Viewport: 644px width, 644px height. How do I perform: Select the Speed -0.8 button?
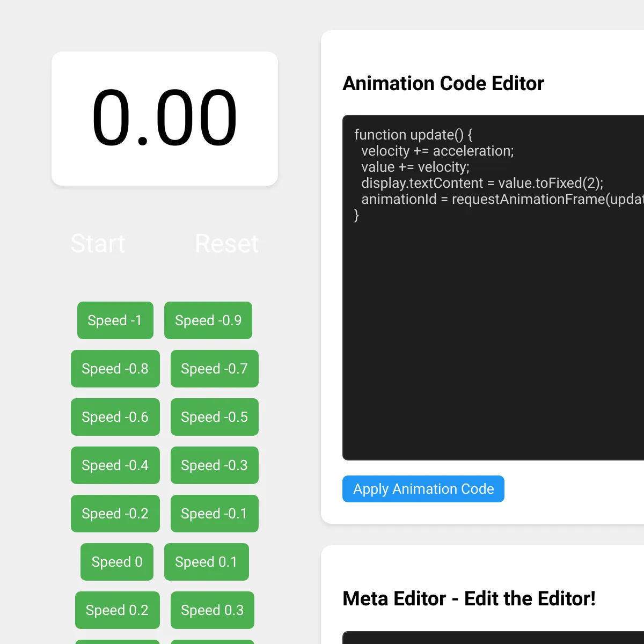(x=115, y=369)
